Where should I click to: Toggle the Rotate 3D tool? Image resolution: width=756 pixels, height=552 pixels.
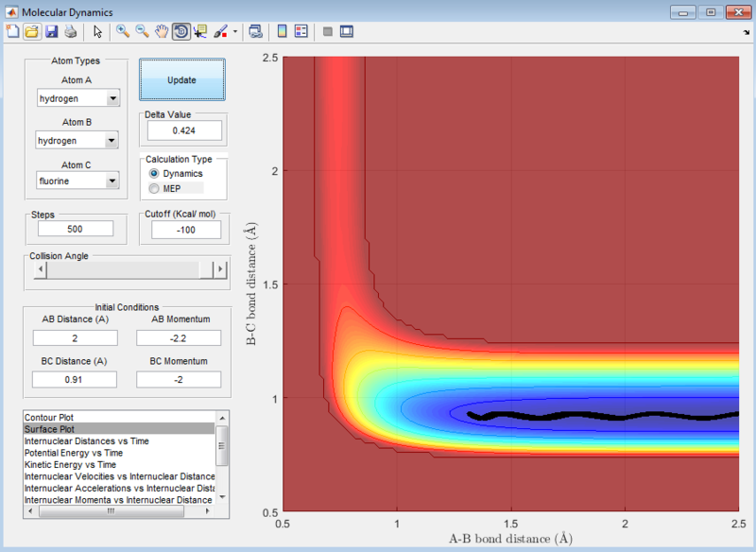[x=181, y=32]
